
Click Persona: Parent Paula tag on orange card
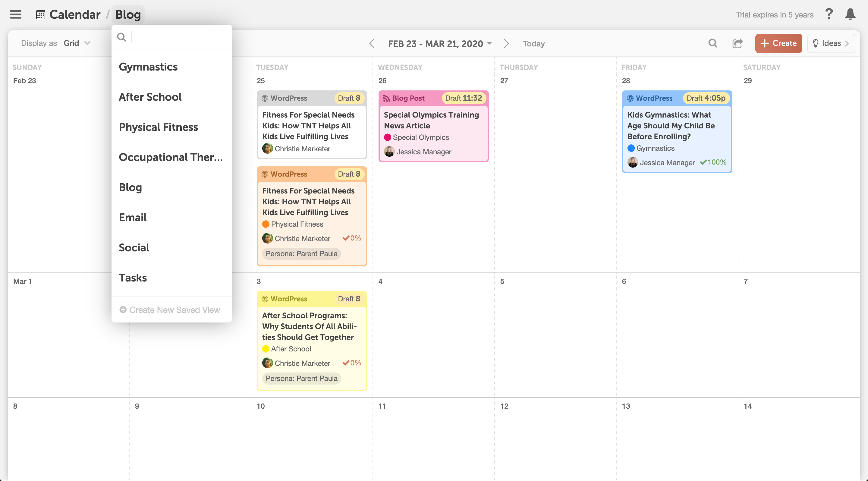pyautogui.click(x=302, y=254)
